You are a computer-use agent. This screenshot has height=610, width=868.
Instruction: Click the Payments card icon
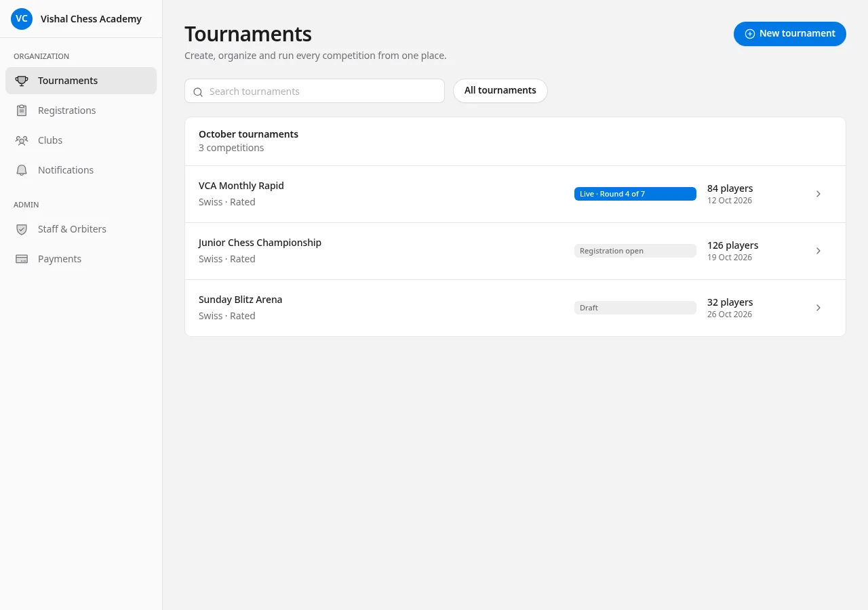pos(22,259)
